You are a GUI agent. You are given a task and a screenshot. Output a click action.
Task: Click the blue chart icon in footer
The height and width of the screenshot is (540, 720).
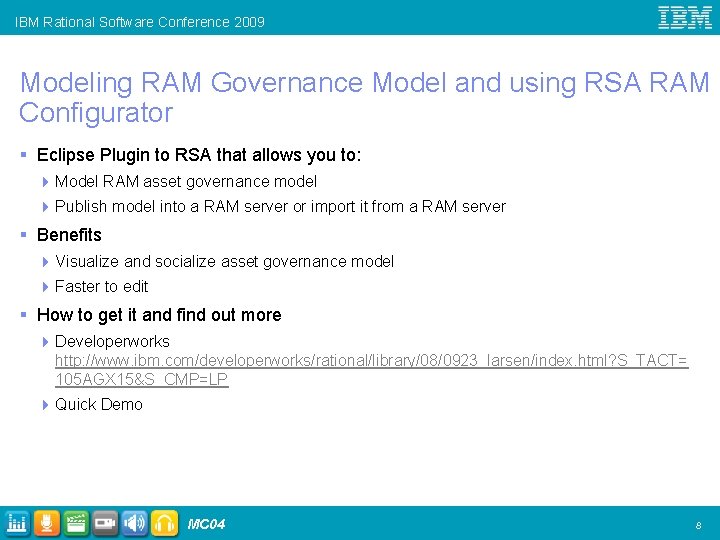(17, 523)
